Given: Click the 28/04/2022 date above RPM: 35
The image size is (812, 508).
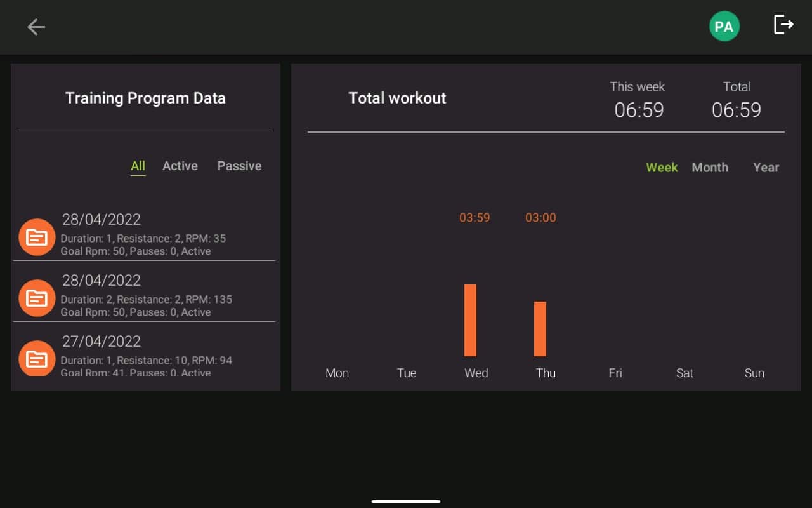Looking at the screenshot, I should point(101,220).
